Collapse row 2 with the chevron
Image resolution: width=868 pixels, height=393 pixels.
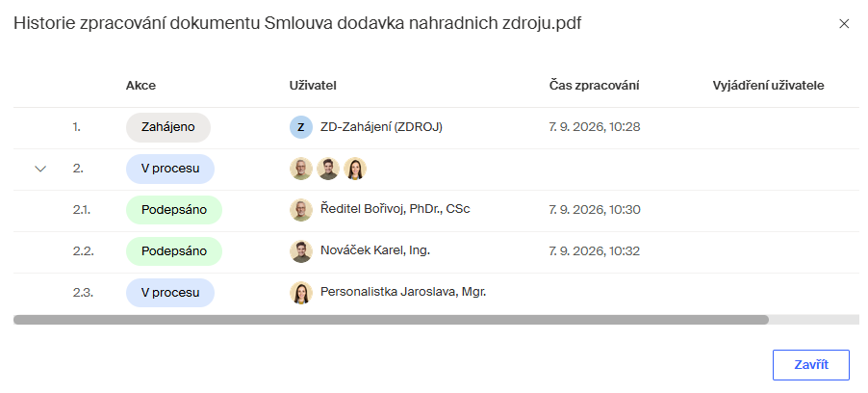click(40, 170)
